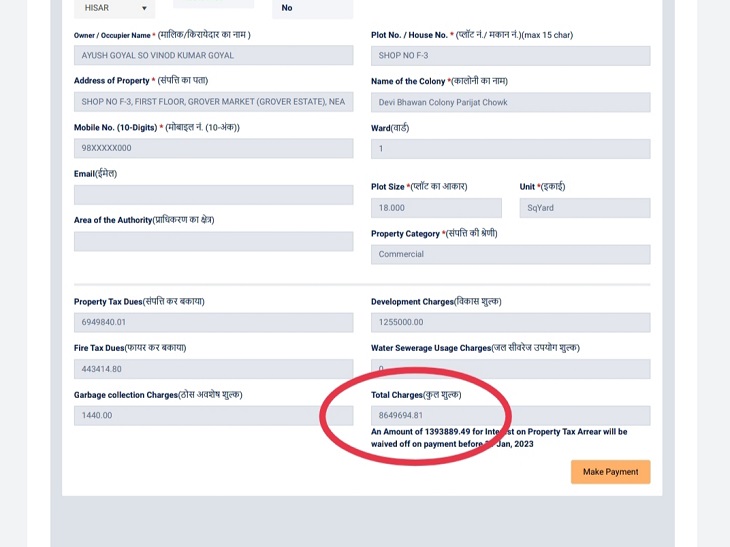Click the Unit field showing SqYard
Viewport: 730px width, 547px height.
pyautogui.click(x=585, y=208)
